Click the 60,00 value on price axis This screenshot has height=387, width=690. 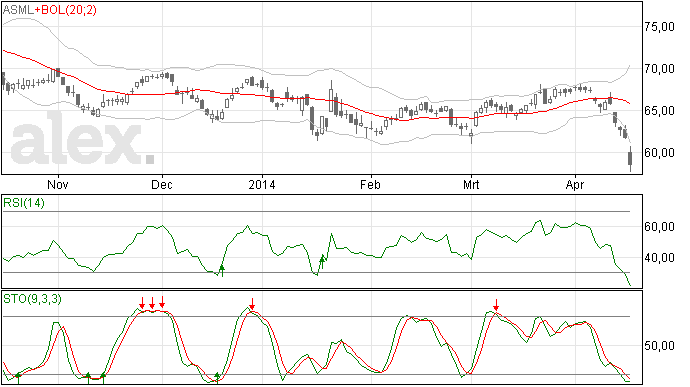click(x=659, y=153)
